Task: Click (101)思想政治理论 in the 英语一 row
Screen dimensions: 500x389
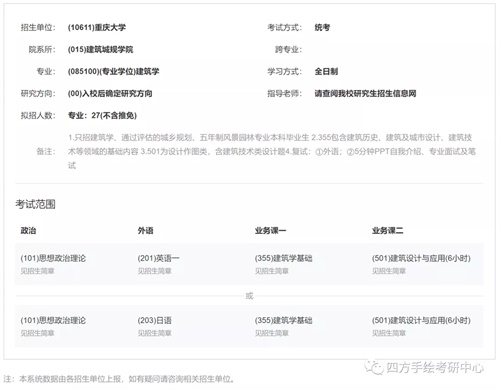Action: 53,258
